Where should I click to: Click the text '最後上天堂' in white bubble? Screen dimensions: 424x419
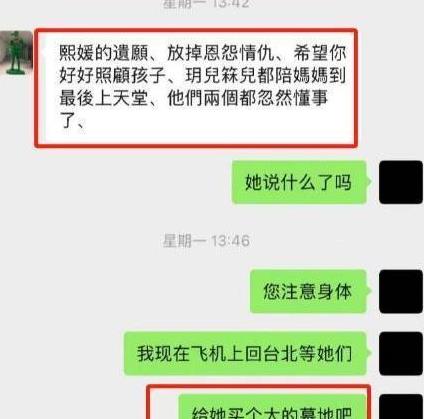tap(103, 98)
